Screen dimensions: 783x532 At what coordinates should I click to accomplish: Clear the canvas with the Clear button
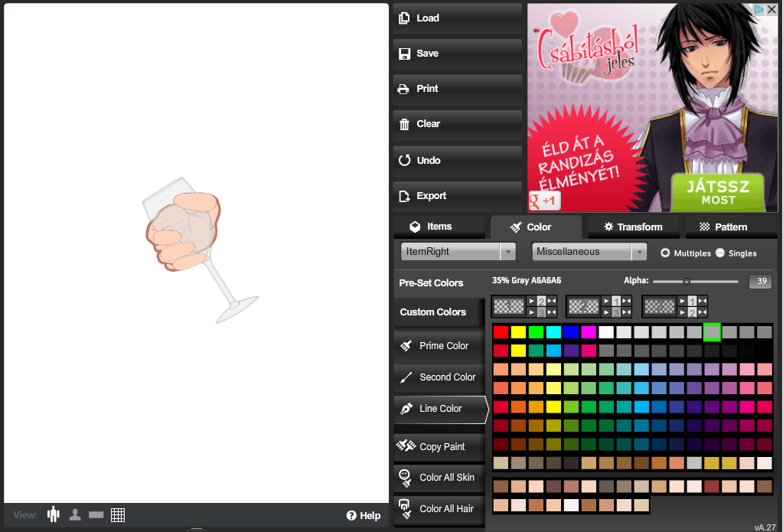tap(457, 124)
